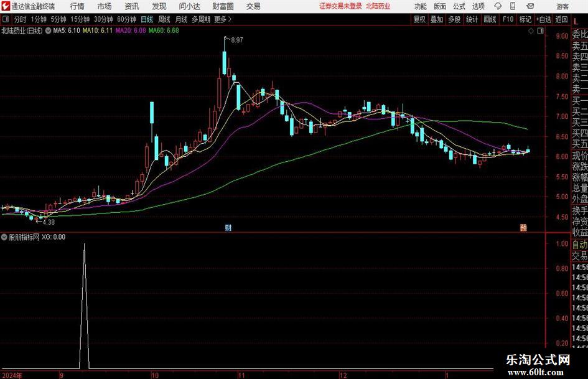Switch to 5分钟 period
The width and height of the screenshot is (588, 379).
[58, 19]
